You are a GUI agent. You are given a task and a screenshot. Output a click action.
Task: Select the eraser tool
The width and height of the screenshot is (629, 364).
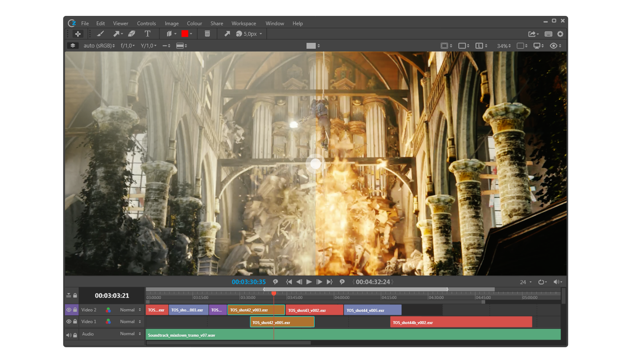point(132,34)
